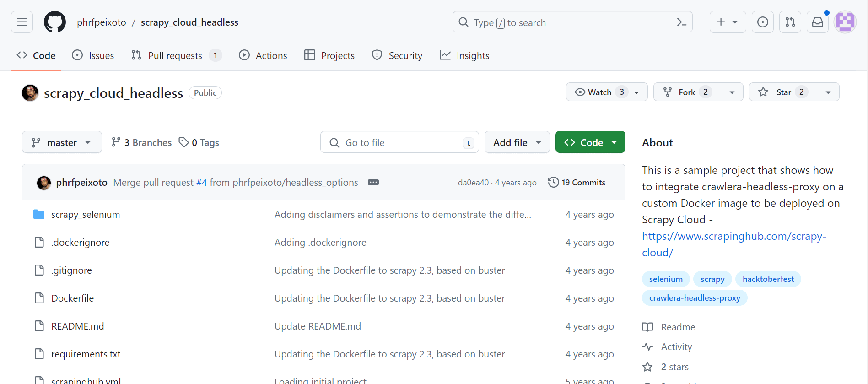Screen dimensions: 868x384
Task: Open the star lists dropdown arrow
Action: coord(828,92)
